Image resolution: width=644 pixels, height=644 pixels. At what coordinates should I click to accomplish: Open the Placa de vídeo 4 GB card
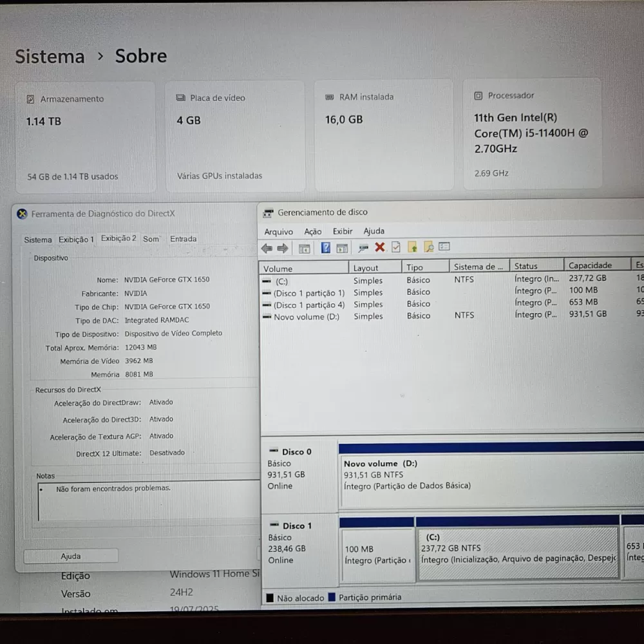coord(235,137)
